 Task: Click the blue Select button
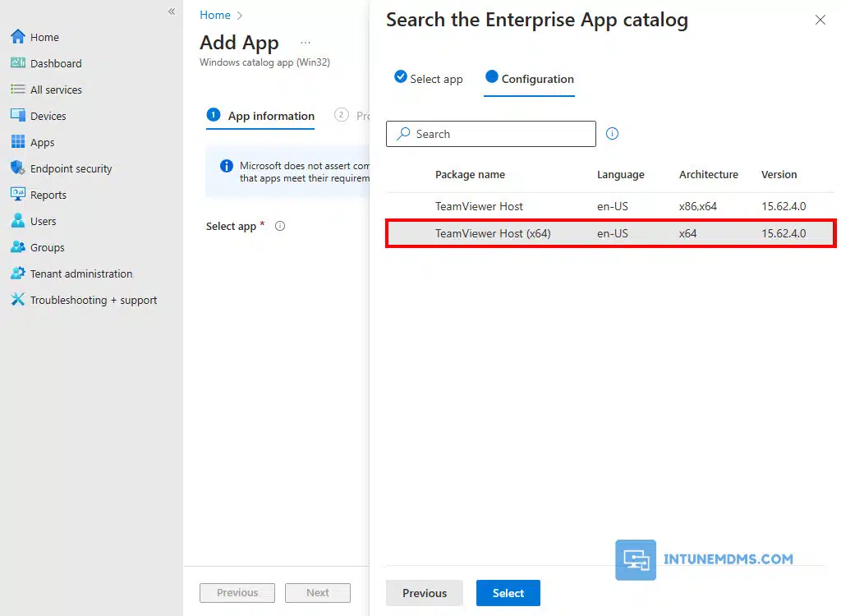[508, 593]
